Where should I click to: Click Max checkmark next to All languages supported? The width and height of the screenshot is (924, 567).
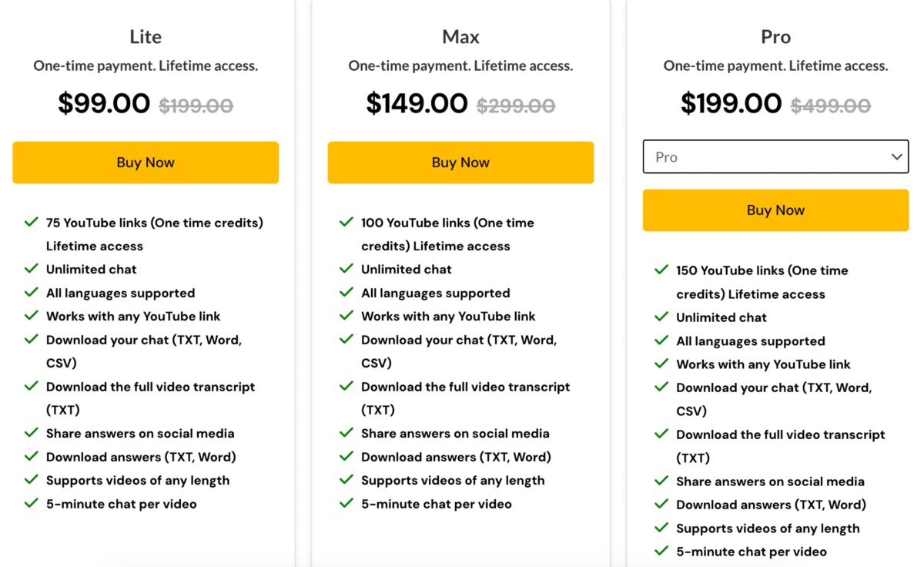coord(346,292)
